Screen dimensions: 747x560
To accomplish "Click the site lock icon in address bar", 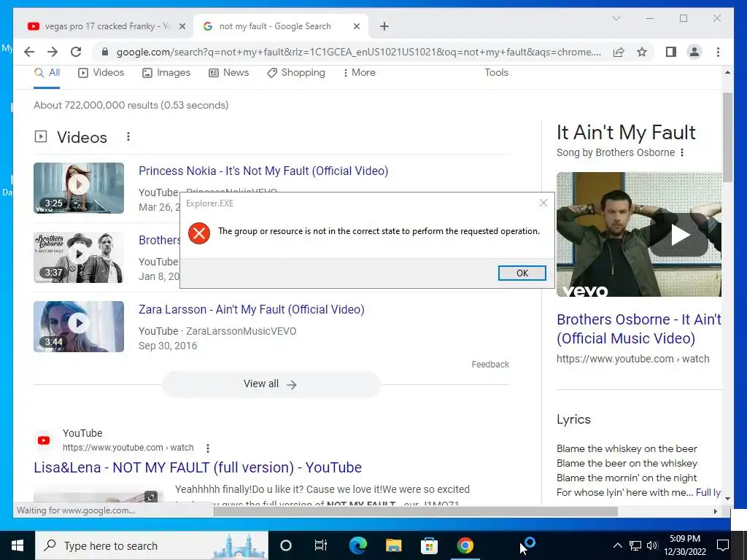I will coord(105,52).
